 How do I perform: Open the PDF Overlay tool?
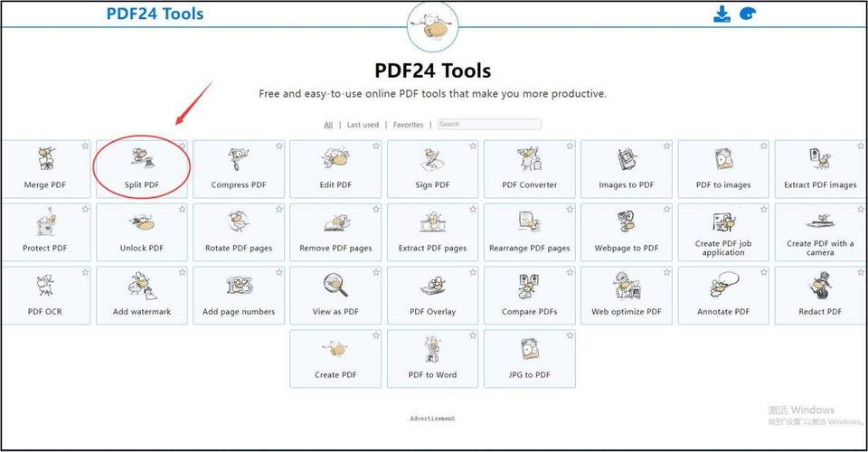click(x=432, y=296)
